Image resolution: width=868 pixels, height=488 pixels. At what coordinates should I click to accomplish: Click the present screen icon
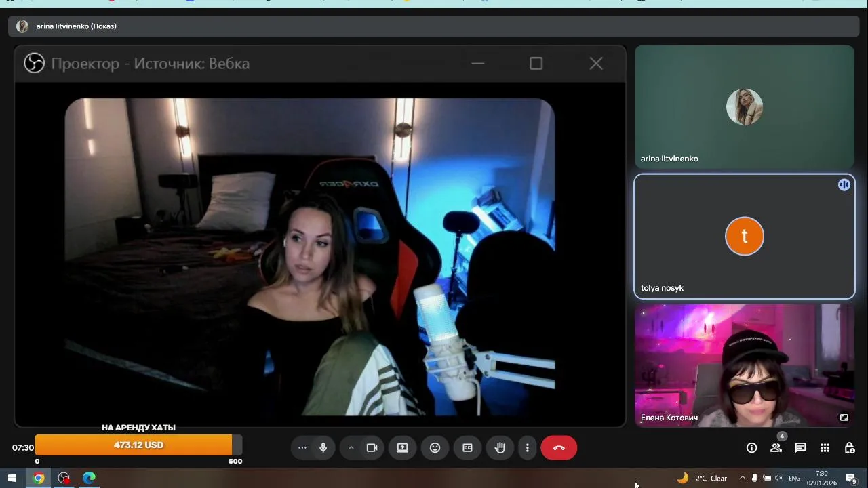[402, 448]
